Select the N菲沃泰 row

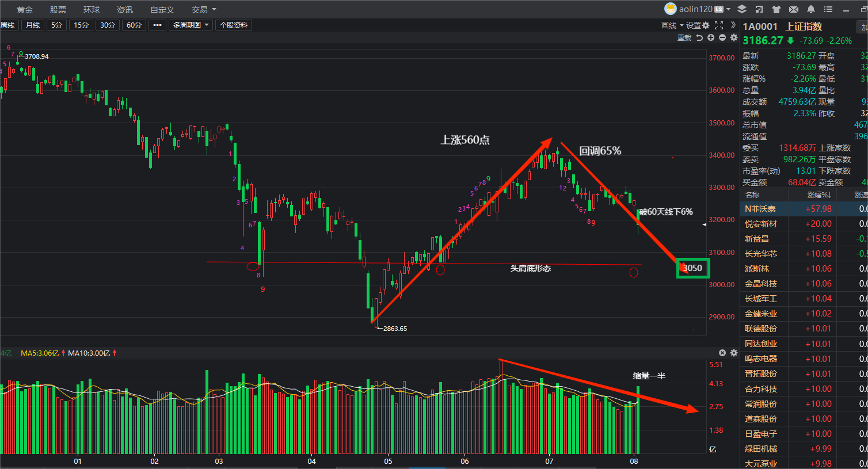click(x=804, y=209)
